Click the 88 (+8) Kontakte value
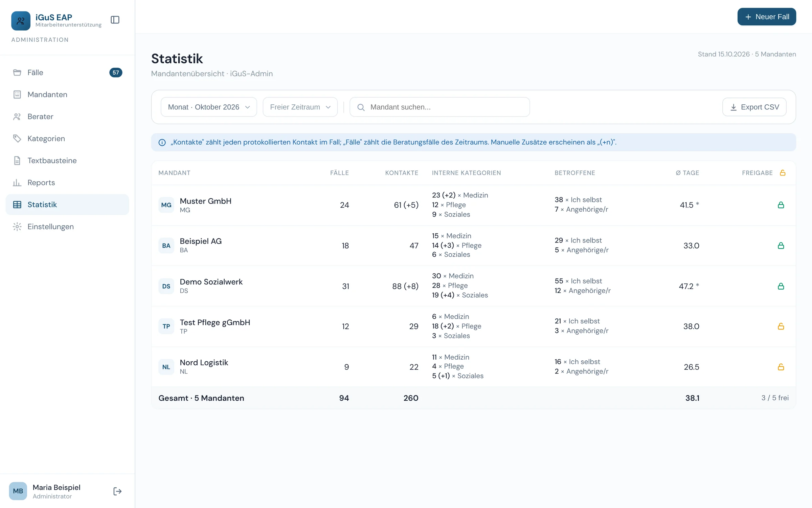Viewport: 812px width, 508px height. (405, 286)
